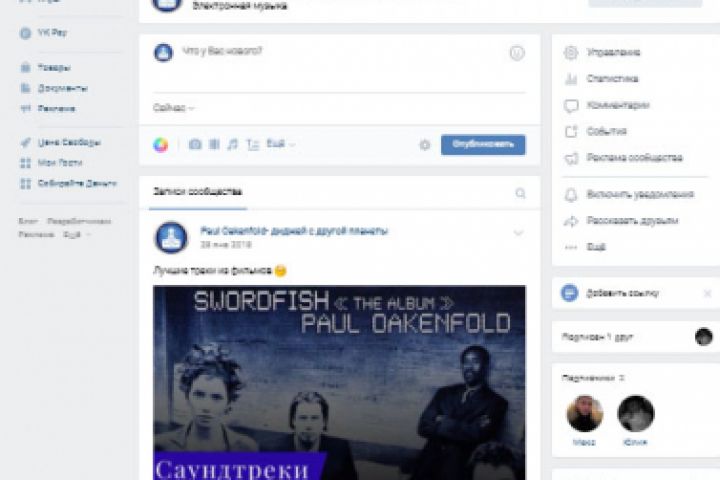720x480 pixels.
Task: Open the colorful poster background circle
Action: click(161, 145)
